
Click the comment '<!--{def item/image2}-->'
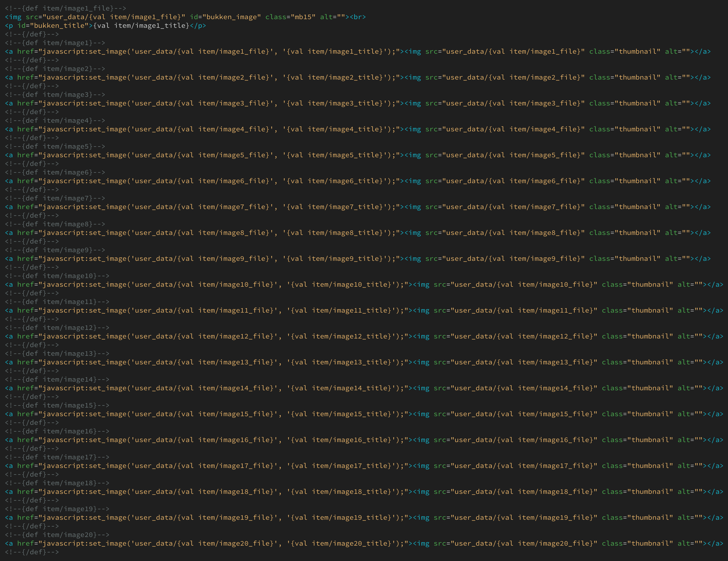tap(55, 69)
